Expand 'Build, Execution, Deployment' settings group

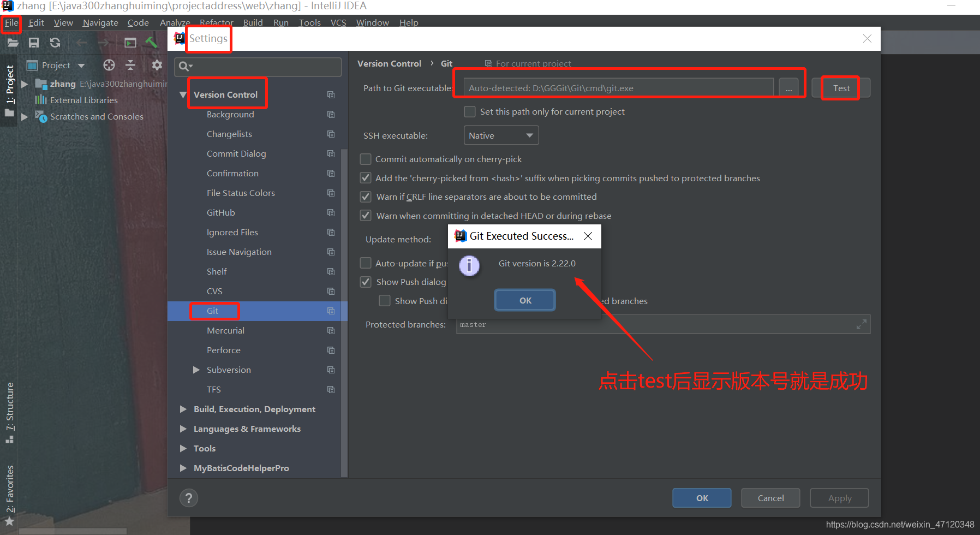tap(183, 409)
